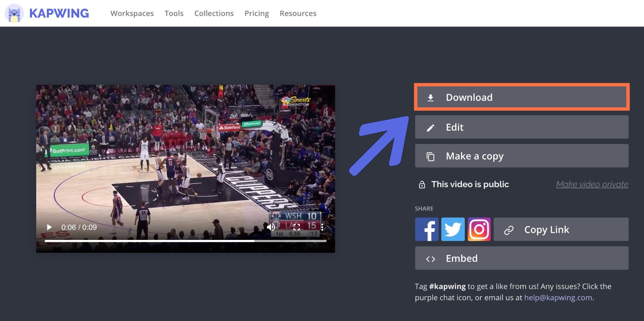Click Make a copy button
This screenshot has height=321, width=644.
[522, 156]
